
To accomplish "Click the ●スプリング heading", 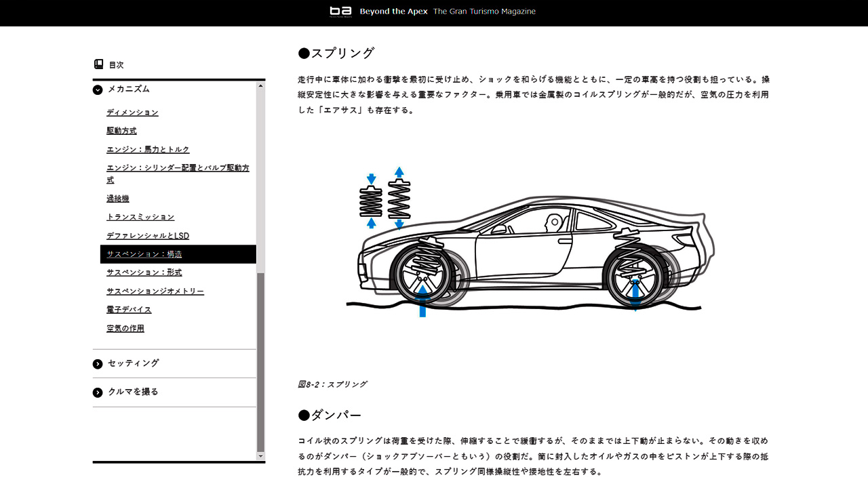I will click(x=336, y=54).
